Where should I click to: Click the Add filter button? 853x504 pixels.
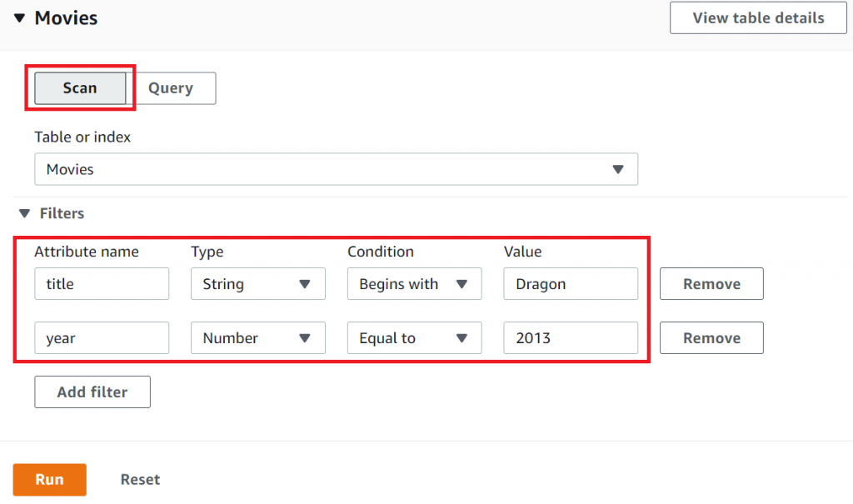[92, 392]
